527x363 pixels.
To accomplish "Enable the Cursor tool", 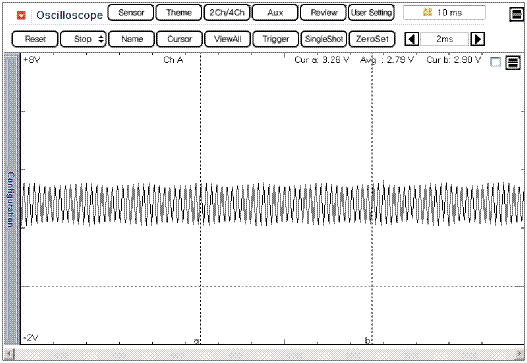I will (x=179, y=39).
